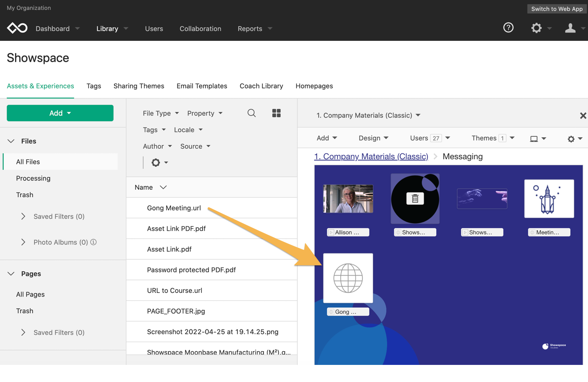The width and height of the screenshot is (588, 382).
Task: Select the hand-pointing Shows video thumbnail
Action: (482, 199)
